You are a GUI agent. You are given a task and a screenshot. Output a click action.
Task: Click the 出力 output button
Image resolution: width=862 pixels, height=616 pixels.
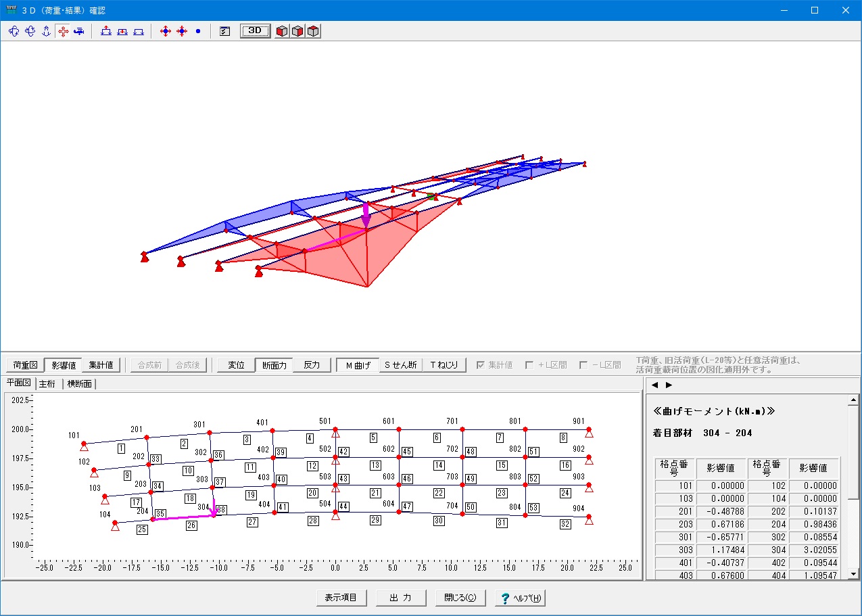[401, 598]
